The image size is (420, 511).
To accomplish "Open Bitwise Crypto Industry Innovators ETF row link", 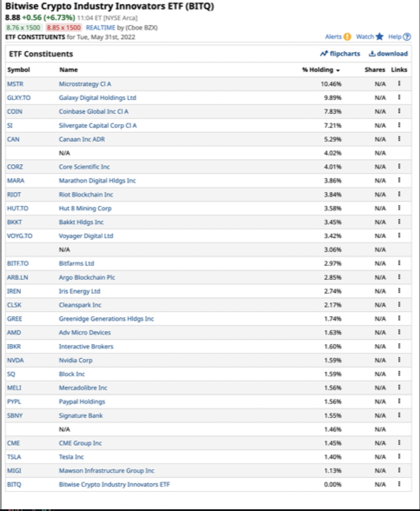I will [x=114, y=484].
